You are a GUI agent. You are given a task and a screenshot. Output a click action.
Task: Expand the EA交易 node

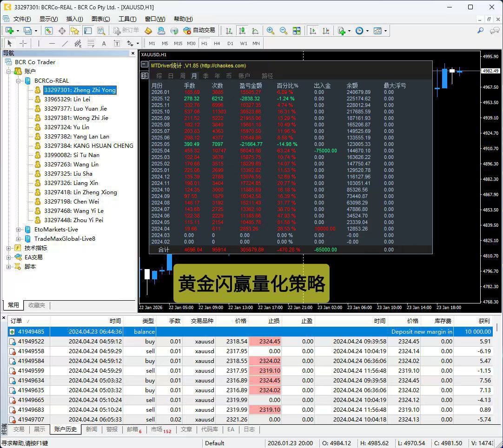(x=9, y=257)
